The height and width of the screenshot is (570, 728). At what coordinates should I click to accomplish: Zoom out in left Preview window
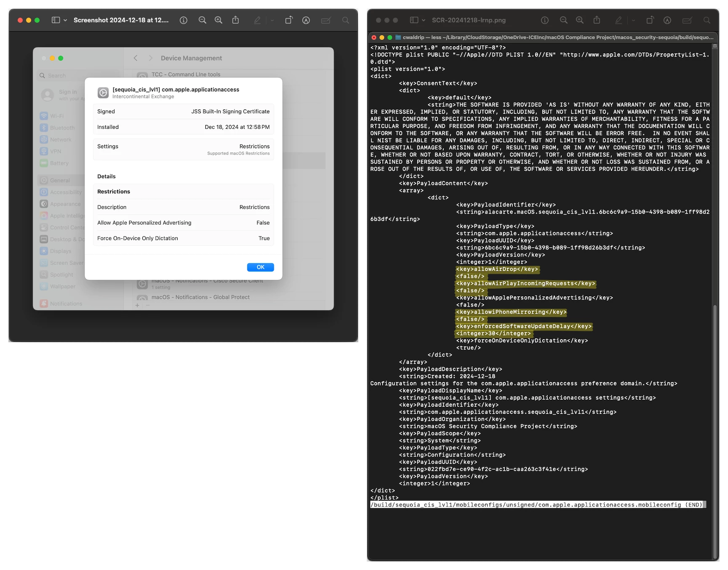coord(203,20)
